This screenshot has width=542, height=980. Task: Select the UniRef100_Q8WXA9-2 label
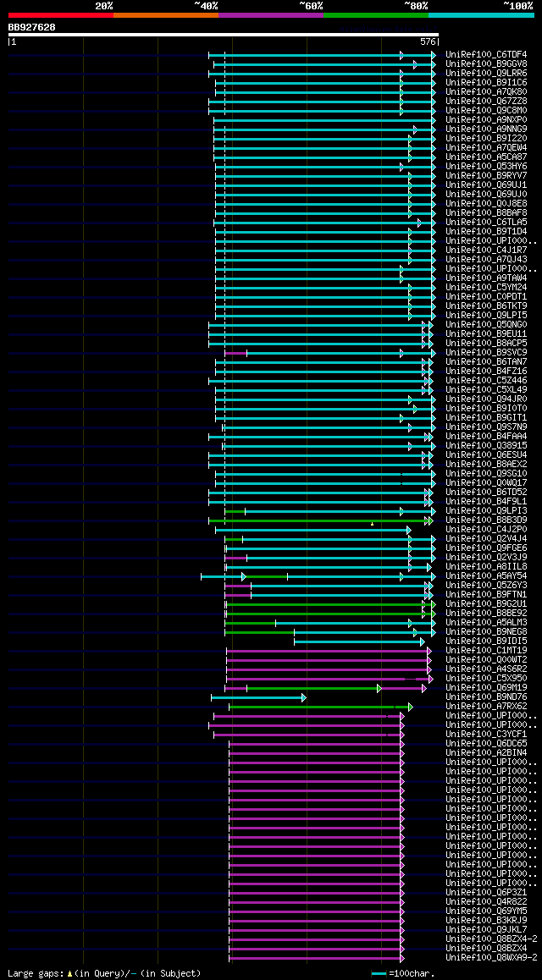pos(491,958)
